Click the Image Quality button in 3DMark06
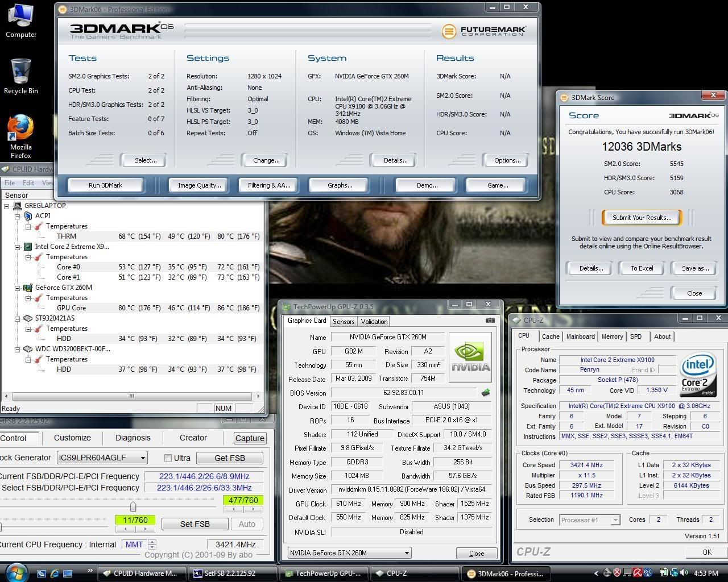Image resolution: width=728 pixels, height=582 pixels. [x=199, y=185]
